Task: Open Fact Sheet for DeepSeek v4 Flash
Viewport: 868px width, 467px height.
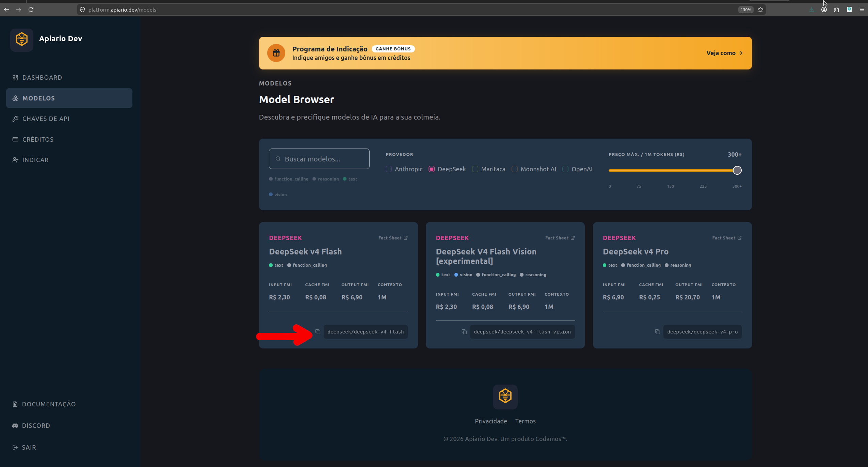Action: pyautogui.click(x=393, y=238)
